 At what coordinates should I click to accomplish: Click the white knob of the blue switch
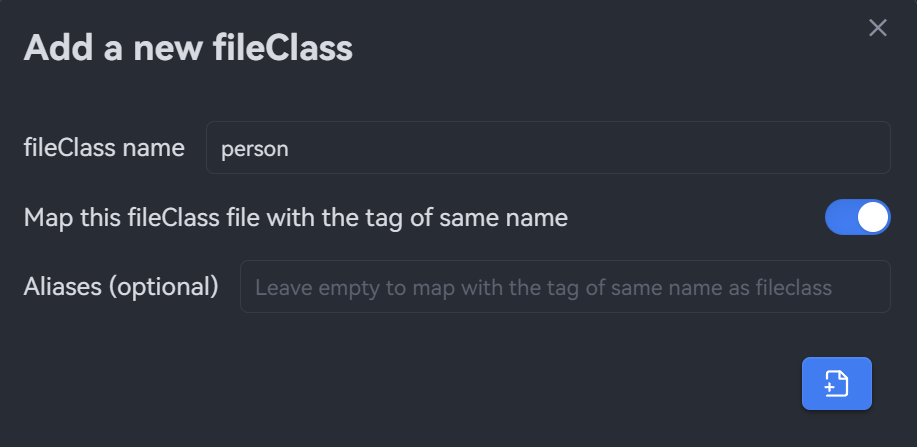coord(872,217)
